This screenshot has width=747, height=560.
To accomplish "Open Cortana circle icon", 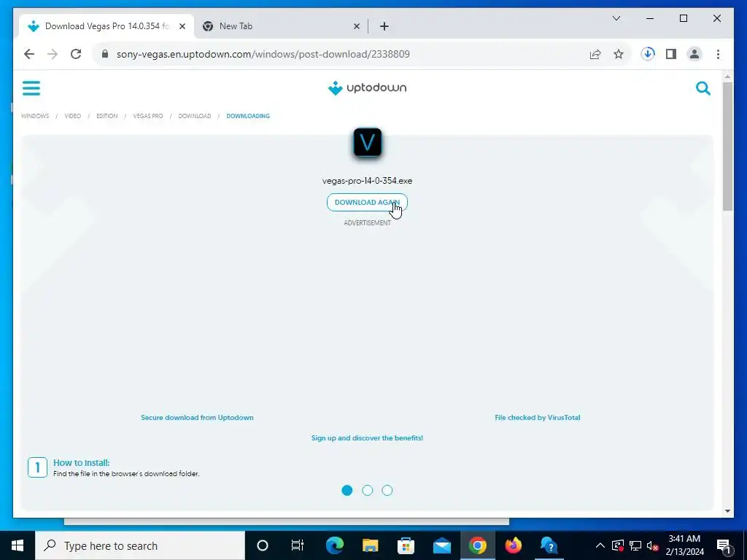I will tap(263, 545).
